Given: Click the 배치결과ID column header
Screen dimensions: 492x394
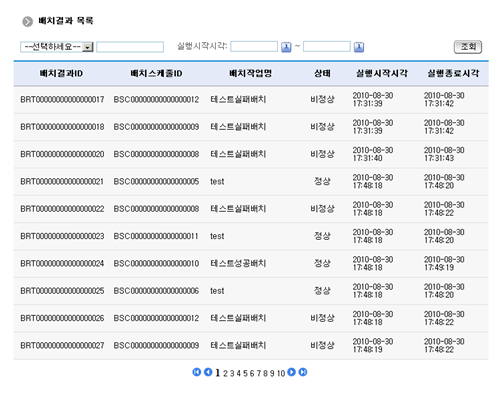Looking at the screenshot, I should click(x=61, y=73).
